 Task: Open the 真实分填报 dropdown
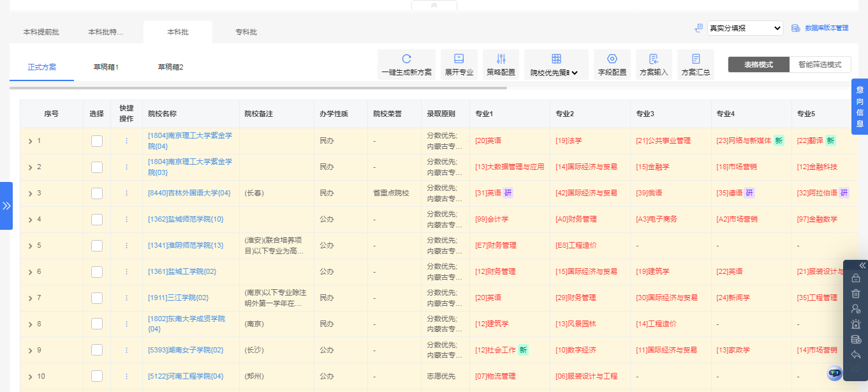[744, 27]
